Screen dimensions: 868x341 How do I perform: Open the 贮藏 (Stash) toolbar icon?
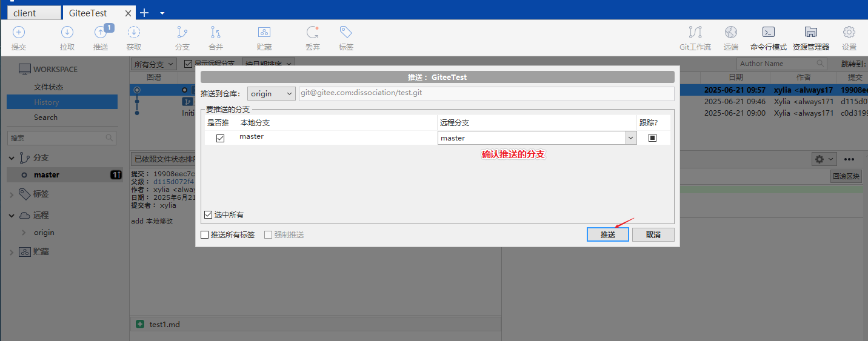click(264, 38)
